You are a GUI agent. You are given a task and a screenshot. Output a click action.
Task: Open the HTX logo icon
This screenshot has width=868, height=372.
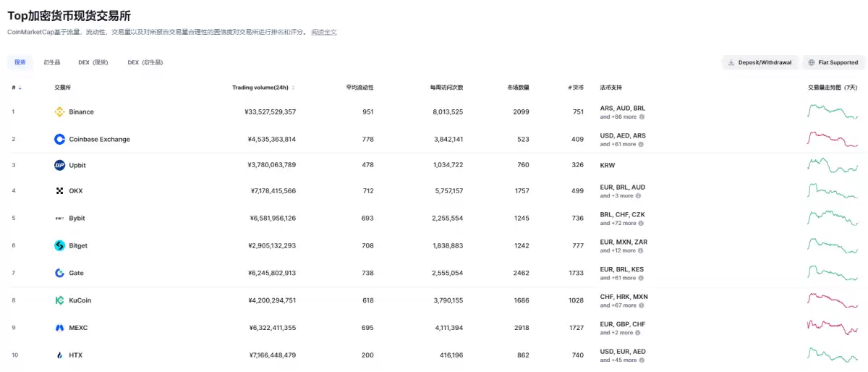(59, 355)
